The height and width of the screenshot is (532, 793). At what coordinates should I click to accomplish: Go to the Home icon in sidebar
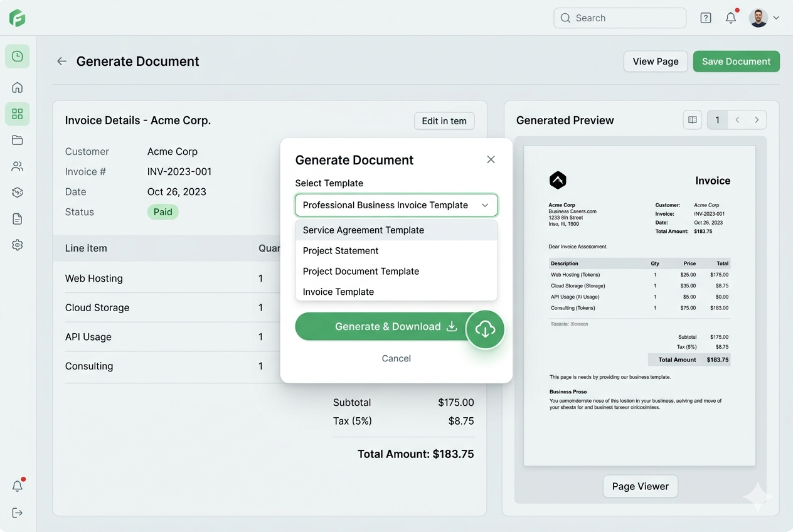click(x=17, y=87)
